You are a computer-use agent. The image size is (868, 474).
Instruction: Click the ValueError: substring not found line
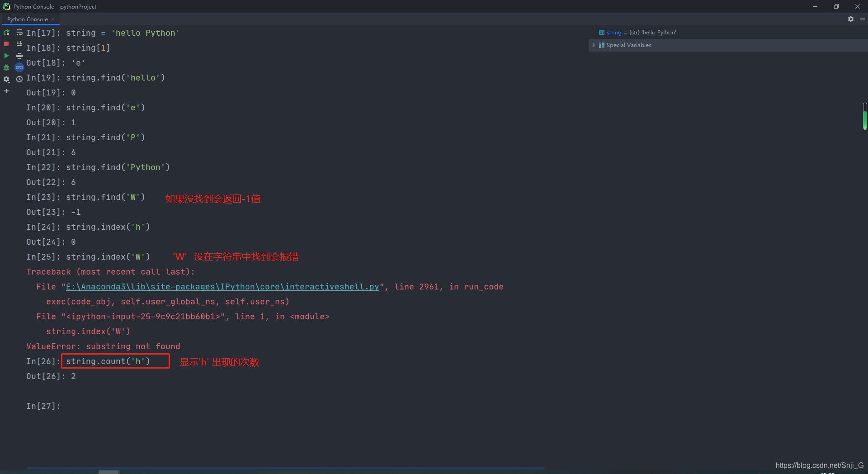[103, 346]
